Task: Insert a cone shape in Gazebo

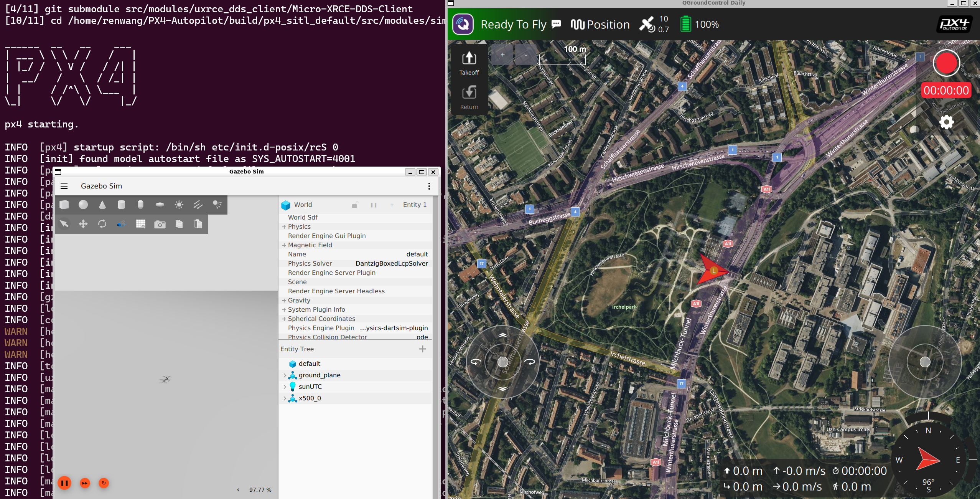Action: (102, 205)
